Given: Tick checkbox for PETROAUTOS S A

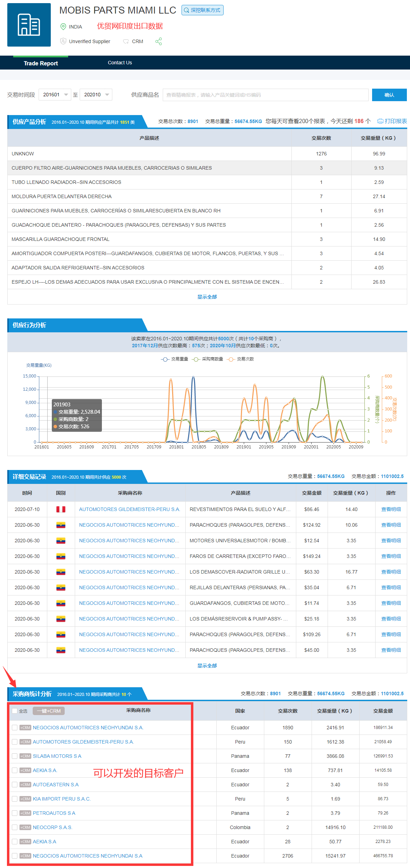Looking at the screenshot, I should [x=15, y=813].
